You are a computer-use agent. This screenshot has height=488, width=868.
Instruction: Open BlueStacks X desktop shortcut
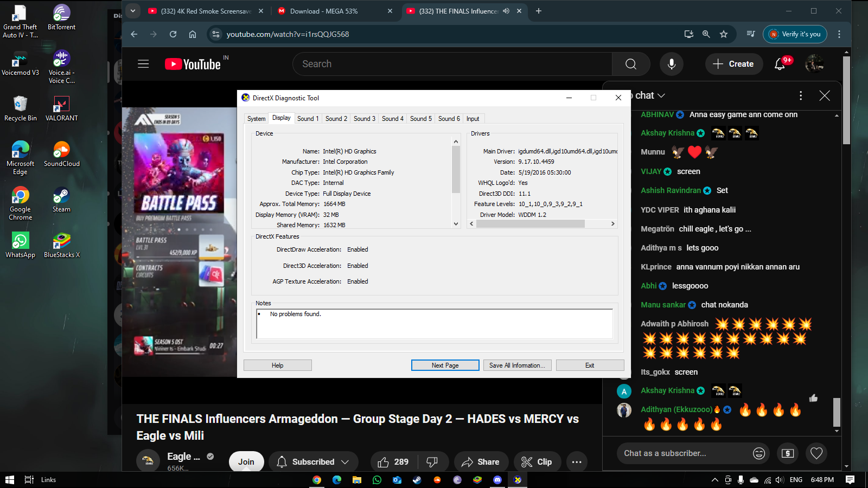pyautogui.click(x=61, y=245)
